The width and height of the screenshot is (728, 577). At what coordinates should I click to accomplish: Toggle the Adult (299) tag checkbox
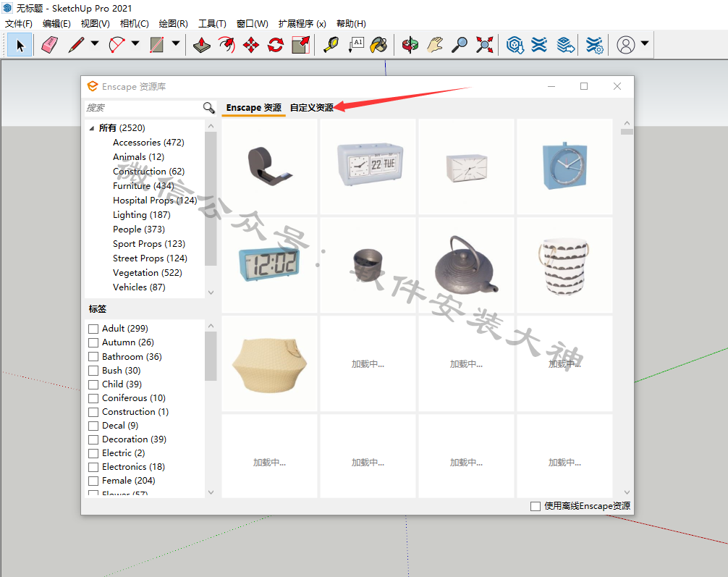coord(93,329)
